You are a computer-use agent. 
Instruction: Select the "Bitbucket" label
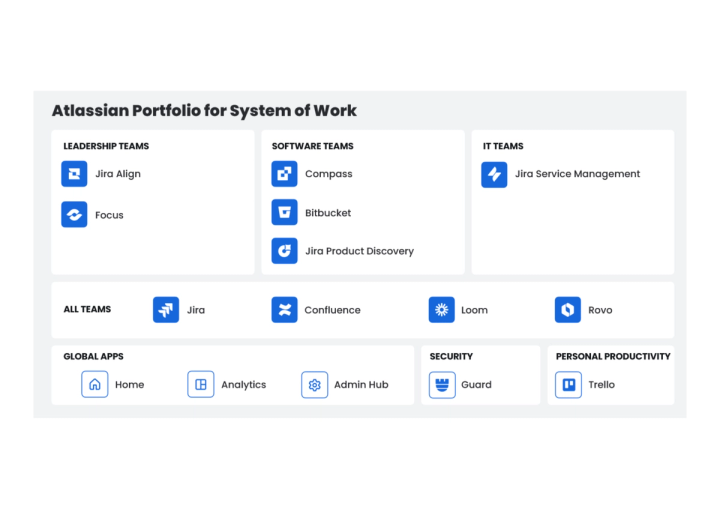pos(328,213)
